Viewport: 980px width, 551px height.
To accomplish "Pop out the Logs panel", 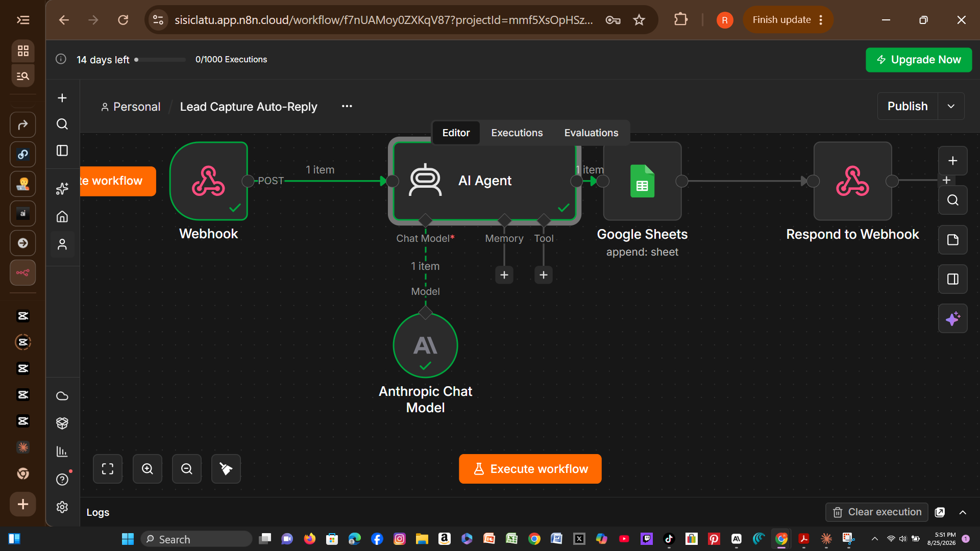I will (940, 512).
